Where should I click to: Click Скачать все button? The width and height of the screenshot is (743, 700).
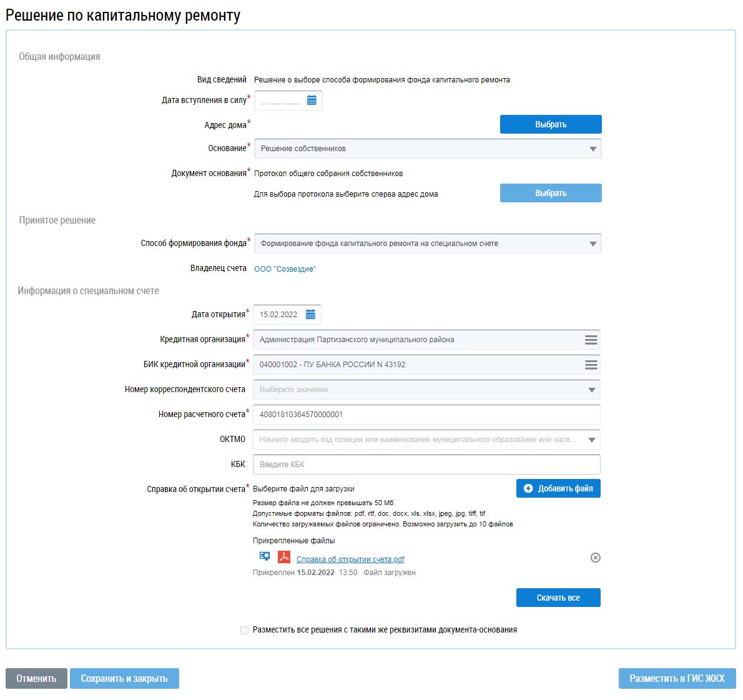pos(558,598)
